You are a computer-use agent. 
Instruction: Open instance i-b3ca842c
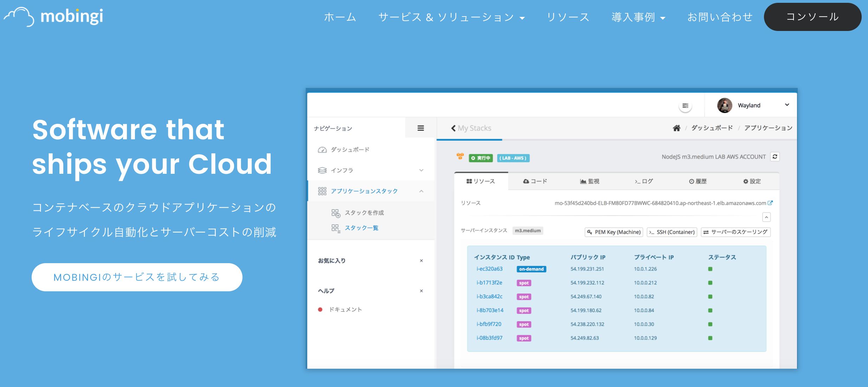490,297
